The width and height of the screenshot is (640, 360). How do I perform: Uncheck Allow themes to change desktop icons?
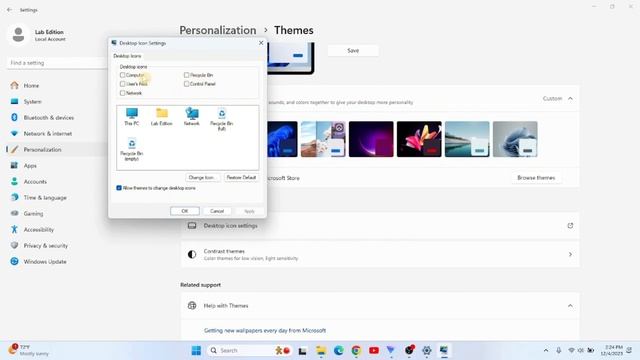(x=119, y=188)
